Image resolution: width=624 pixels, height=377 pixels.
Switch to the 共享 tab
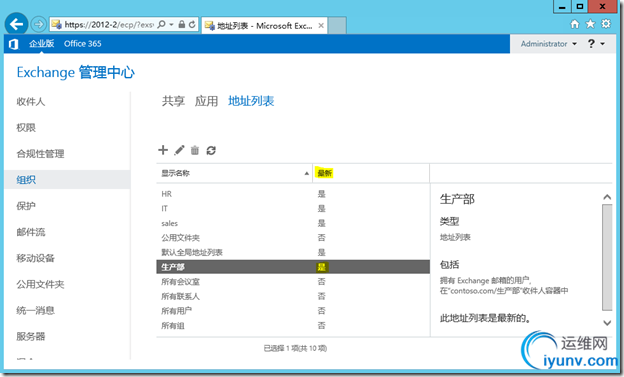(x=173, y=101)
